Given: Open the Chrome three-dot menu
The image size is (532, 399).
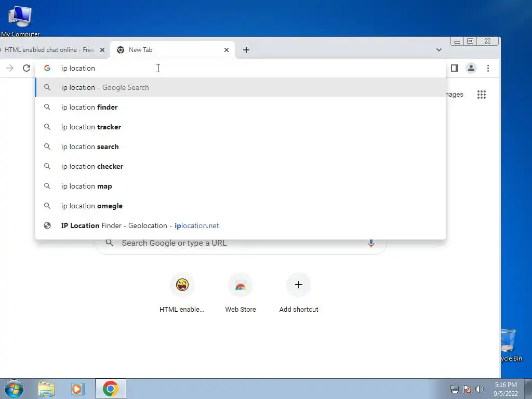Looking at the screenshot, I should pos(488,68).
